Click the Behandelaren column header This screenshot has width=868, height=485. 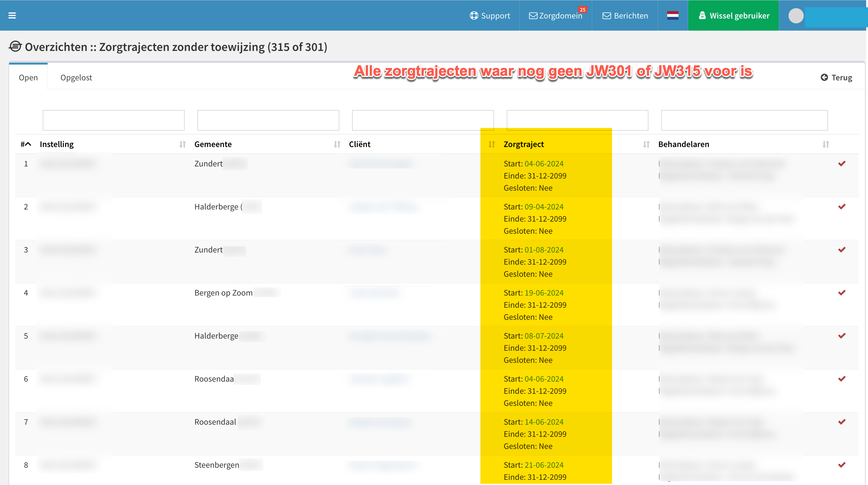point(684,144)
